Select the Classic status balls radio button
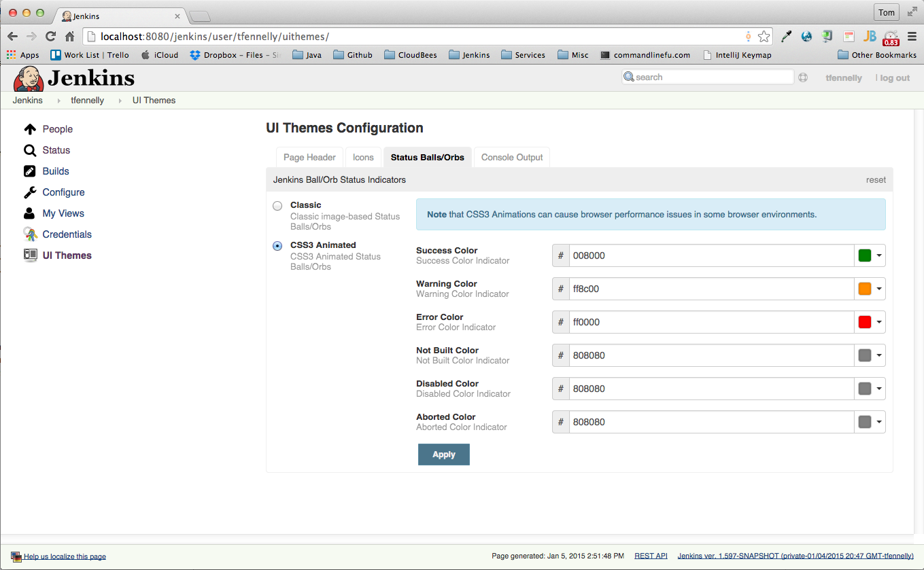Screen dimensions: 924x570 tap(277, 206)
